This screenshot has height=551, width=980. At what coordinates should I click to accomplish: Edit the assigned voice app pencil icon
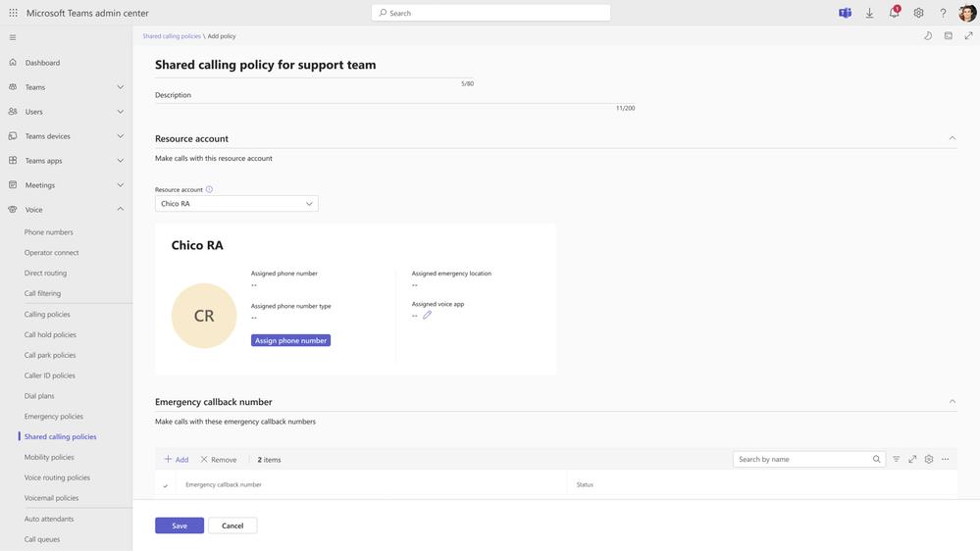(427, 316)
